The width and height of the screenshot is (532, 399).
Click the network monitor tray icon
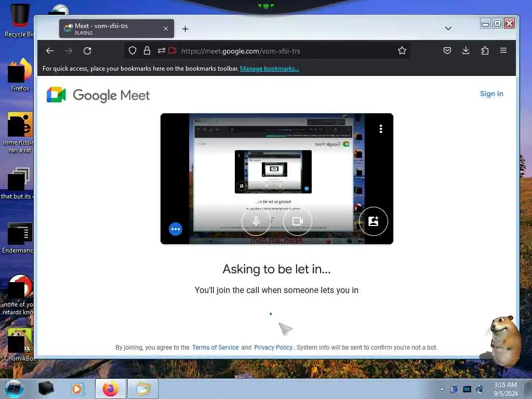tap(467, 389)
